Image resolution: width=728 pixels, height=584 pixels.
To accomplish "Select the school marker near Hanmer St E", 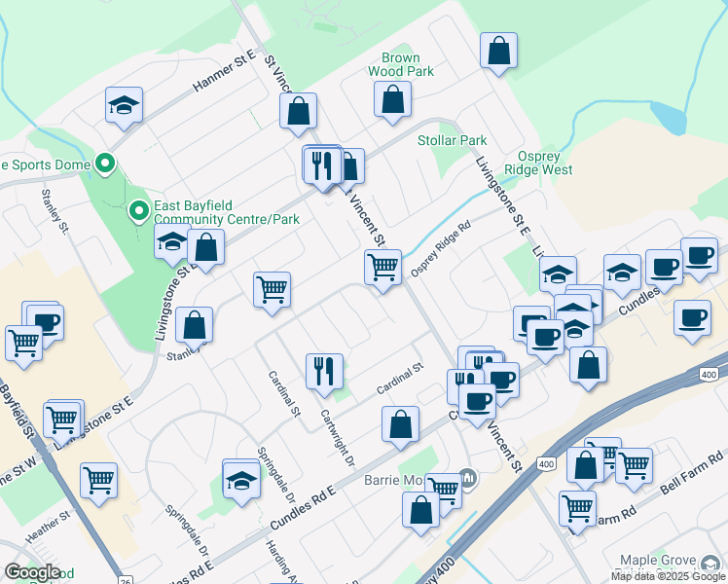I will click(x=124, y=106).
